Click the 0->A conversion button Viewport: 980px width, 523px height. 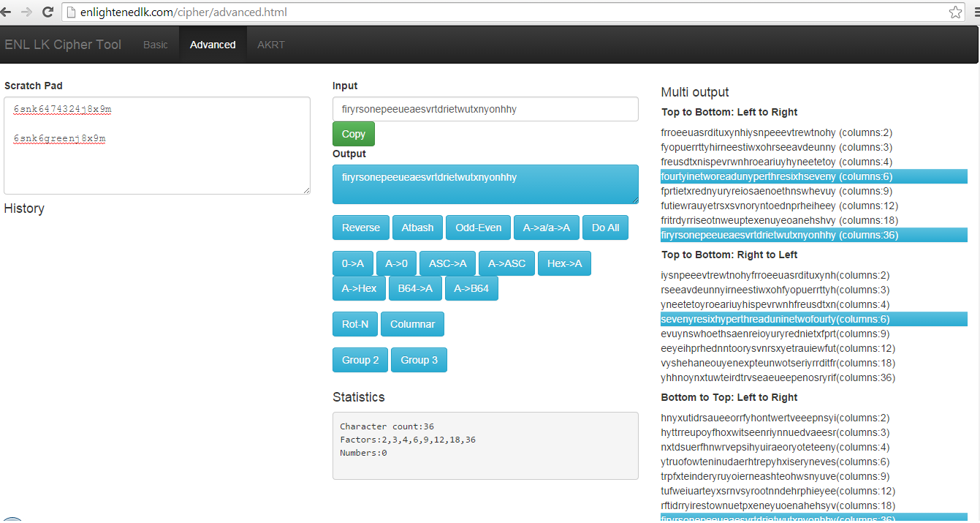[x=353, y=263]
